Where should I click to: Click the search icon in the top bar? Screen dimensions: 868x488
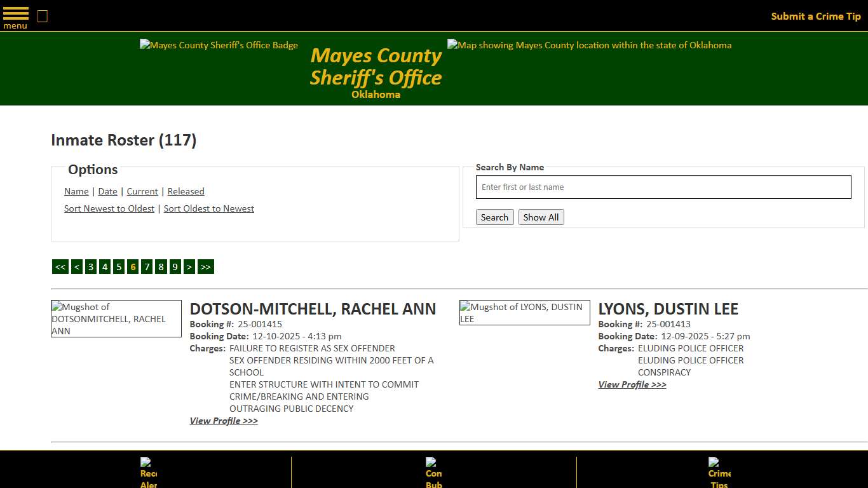[42, 16]
